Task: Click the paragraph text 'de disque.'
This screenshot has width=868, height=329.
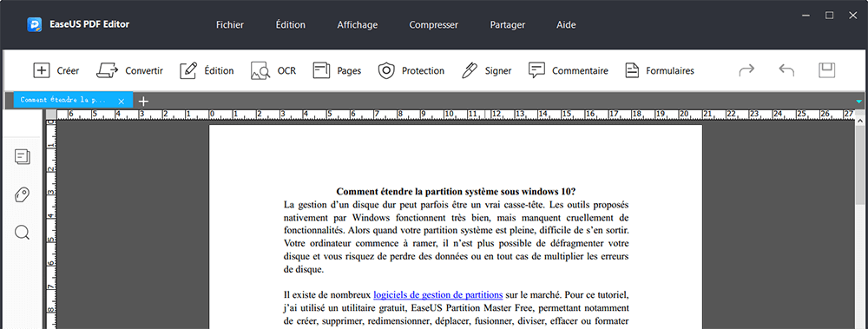Action: point(303,270)
